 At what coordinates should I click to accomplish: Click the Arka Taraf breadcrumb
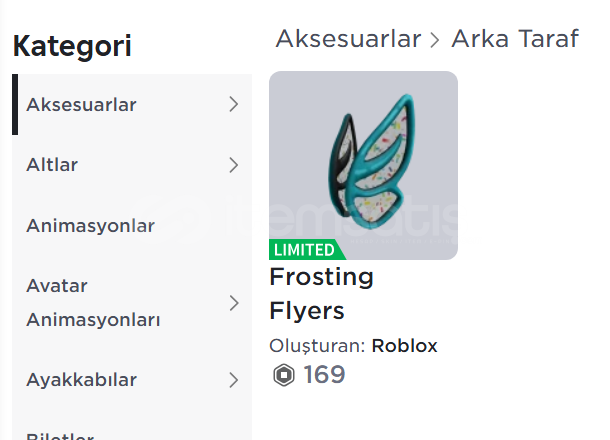515,39
